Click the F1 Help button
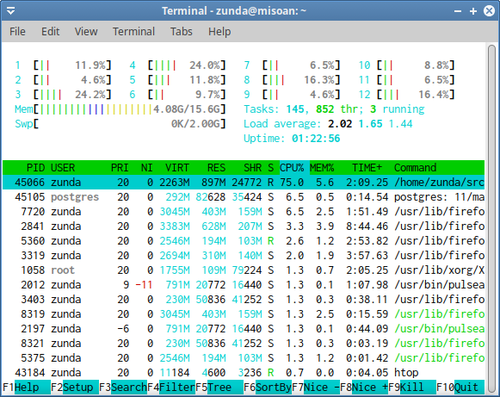500x397 pixels. [x=26, y=387]
